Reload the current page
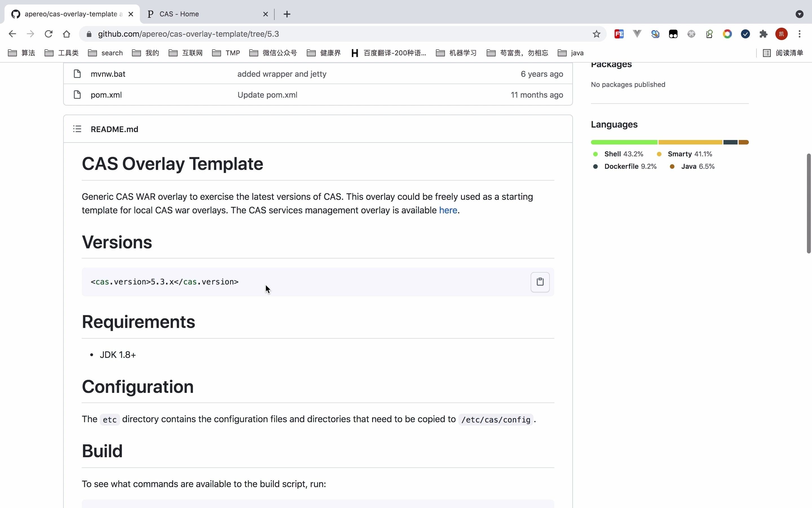The width and height of the screenshot is (812, 508). point(49,34)
